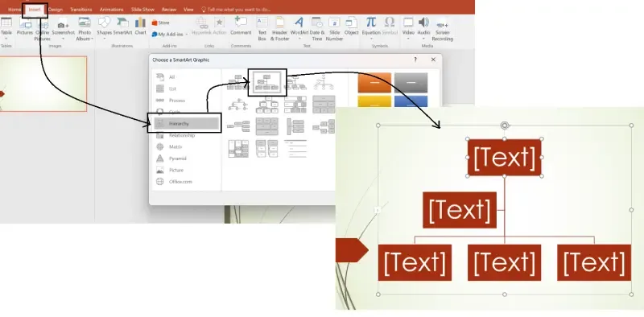Select the Insert ribbon tab
The image size is (644, 317).
tap(35, 10)
